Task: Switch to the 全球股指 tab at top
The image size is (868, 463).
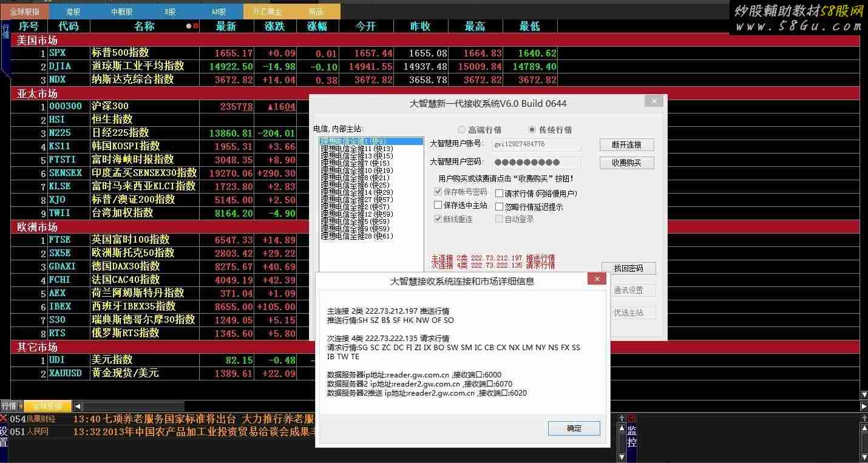Action: [x=25, y=12]
